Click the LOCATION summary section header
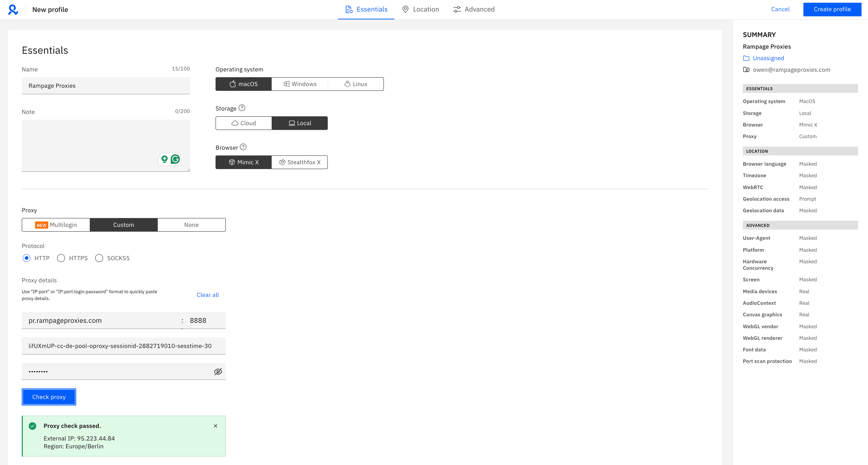The height and width of the screenshot is (465, 868). (800, 151)
